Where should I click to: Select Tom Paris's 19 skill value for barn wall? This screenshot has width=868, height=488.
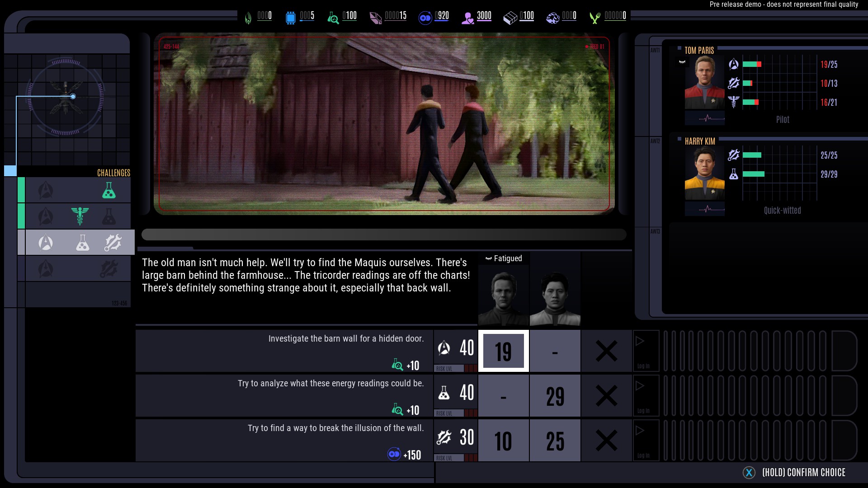(x=503, y=351)
